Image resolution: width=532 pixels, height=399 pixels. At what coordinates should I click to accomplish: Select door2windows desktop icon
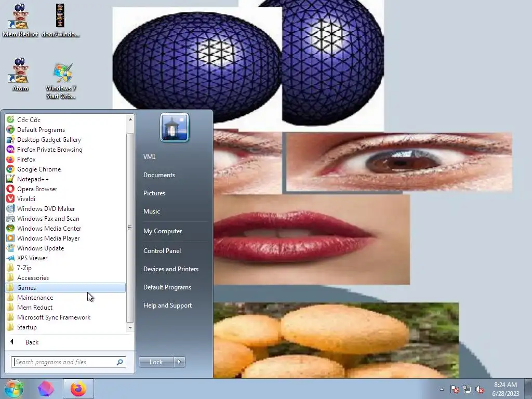click(x=60, y=20)
